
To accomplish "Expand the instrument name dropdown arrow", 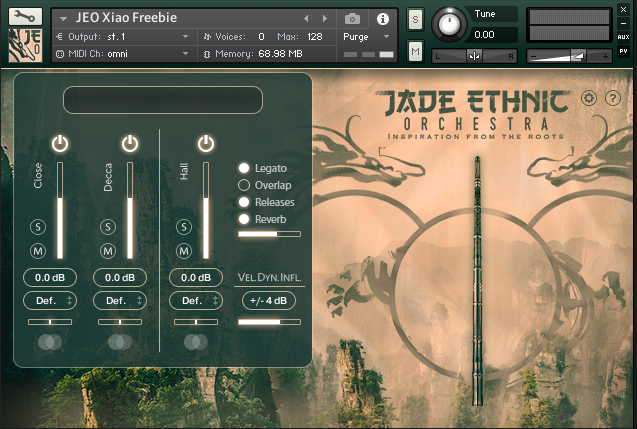I will [x=63, y=19].
